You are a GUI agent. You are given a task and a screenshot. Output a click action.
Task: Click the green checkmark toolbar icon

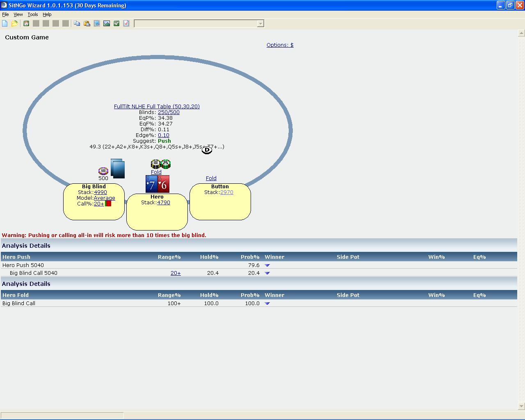pyautogui.click(x=116, y=23)
